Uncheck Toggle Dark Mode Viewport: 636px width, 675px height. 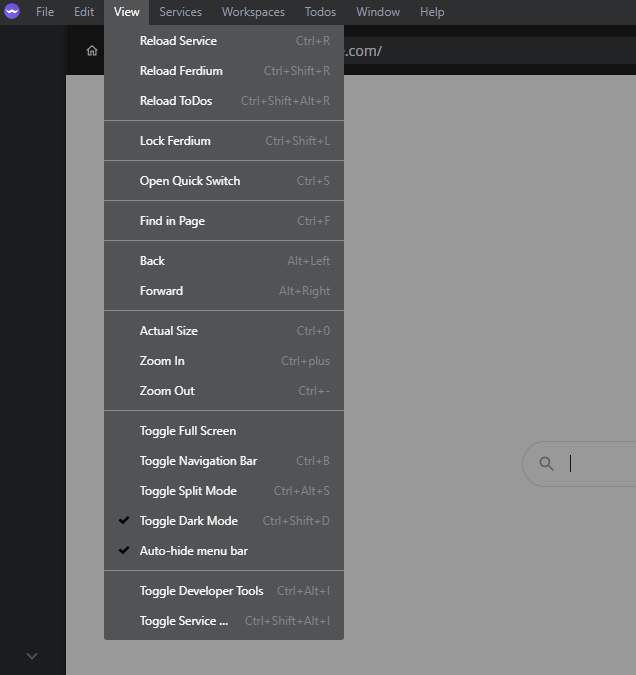click(x=224, y=521)
